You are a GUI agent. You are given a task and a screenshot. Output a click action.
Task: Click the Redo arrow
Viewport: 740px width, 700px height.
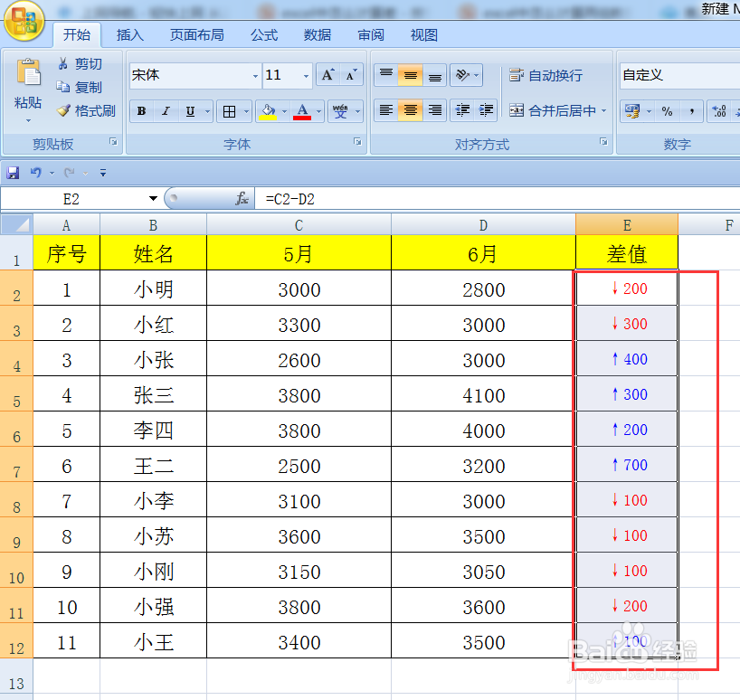70,173
